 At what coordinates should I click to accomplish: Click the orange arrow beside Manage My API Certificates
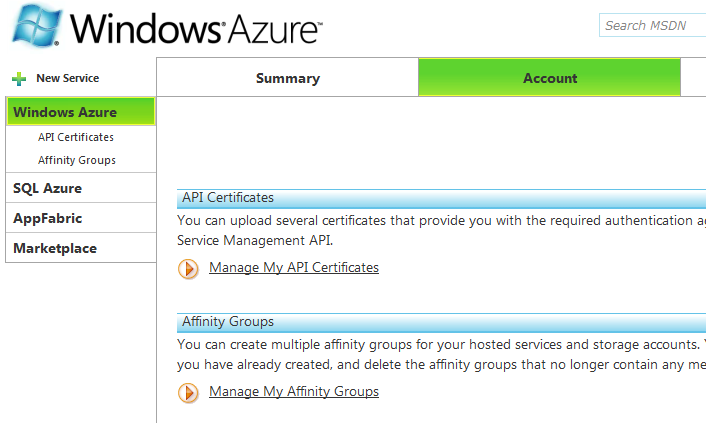188,269
